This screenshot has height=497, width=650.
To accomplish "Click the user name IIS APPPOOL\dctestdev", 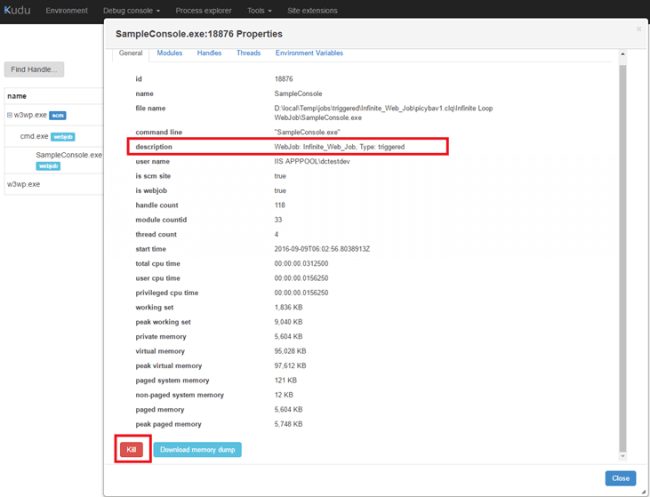I will [x=312, y=161].
